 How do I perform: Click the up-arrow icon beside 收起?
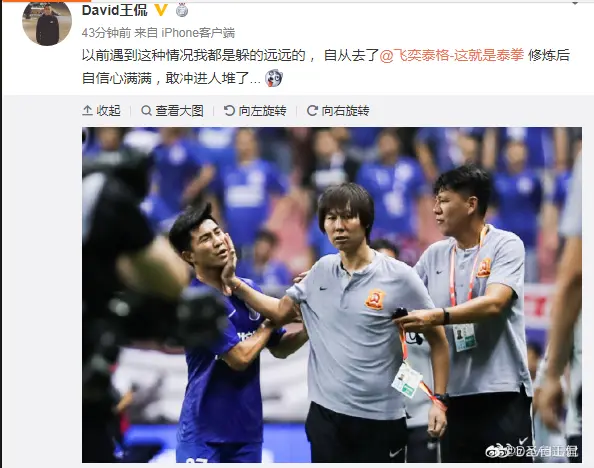87,111
